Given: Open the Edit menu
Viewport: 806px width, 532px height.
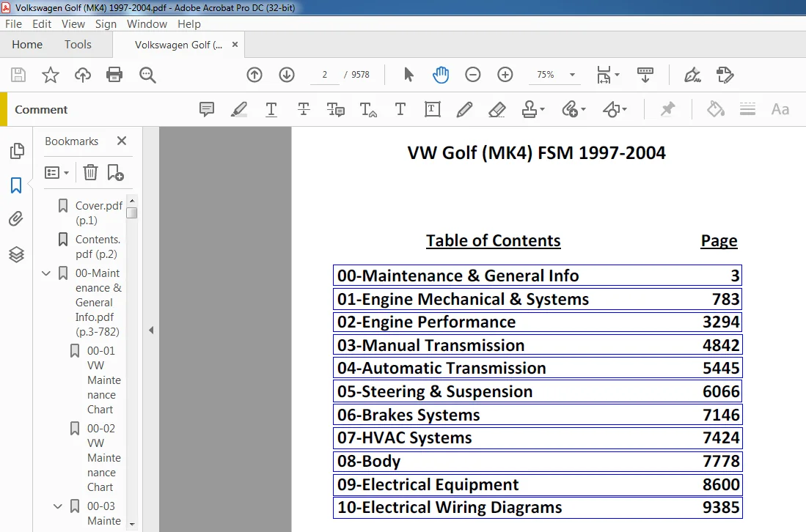Looking at the screenshot, I should click(x=42, y=24).
